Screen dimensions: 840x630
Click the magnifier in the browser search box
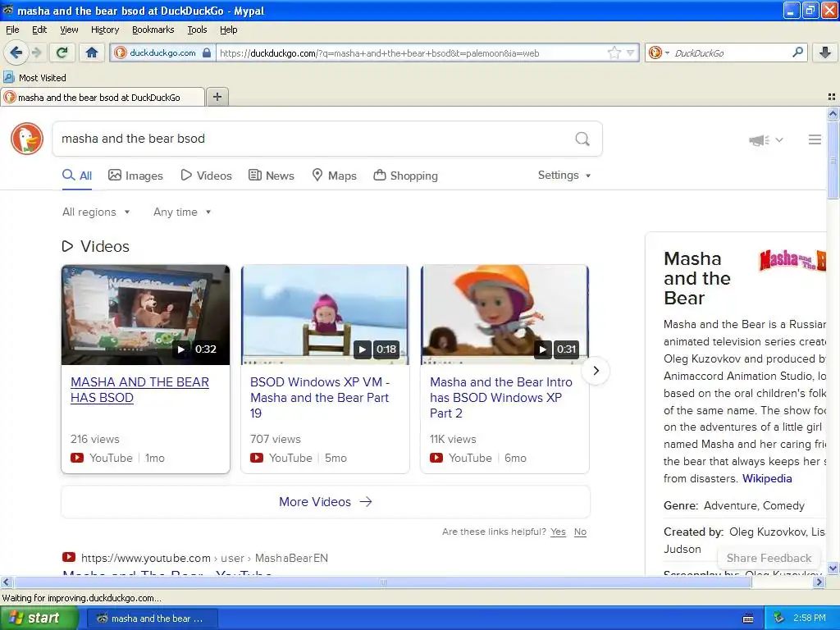[797, 52]
